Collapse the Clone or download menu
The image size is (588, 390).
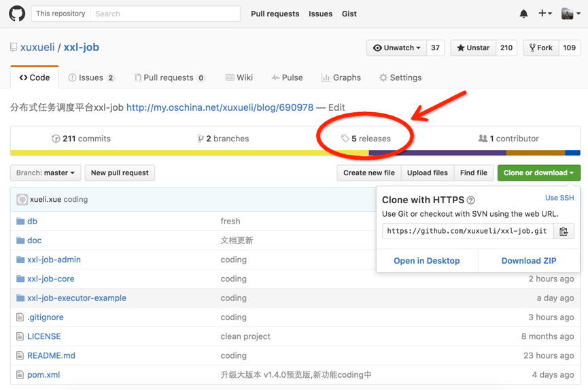538,173
